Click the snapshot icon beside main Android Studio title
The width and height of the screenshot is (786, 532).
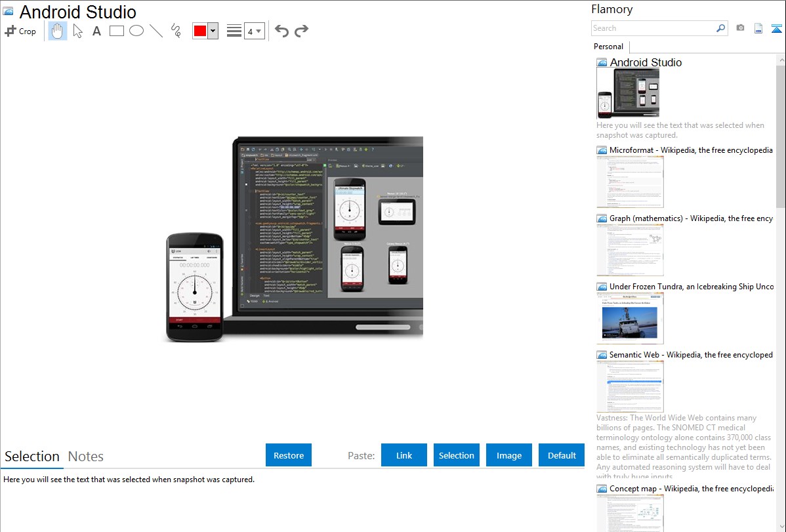click(8, 12)
